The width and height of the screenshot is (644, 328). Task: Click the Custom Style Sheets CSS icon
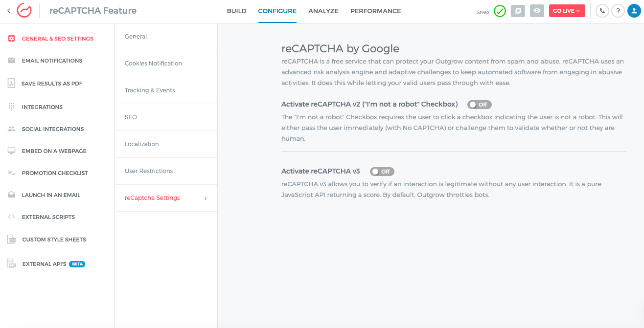click(x=12, y=239)
